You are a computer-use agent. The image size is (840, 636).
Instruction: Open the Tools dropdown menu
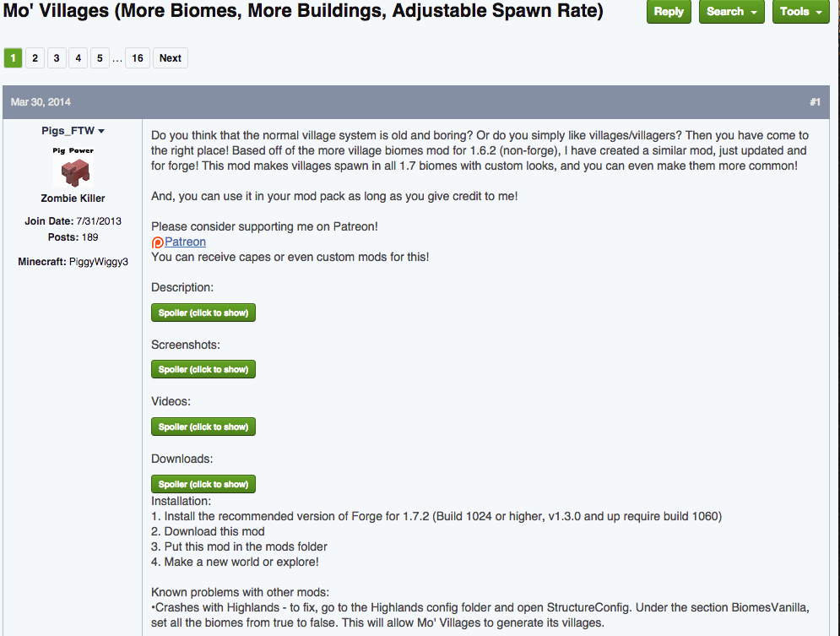[x=800, y=11]
